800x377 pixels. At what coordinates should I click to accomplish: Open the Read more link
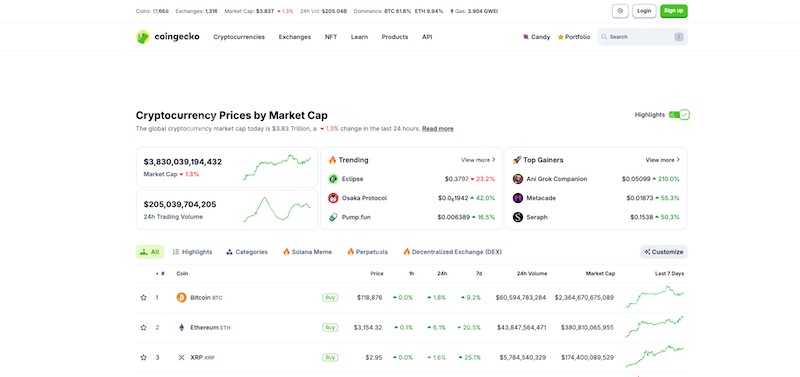[x=438, y=129]
